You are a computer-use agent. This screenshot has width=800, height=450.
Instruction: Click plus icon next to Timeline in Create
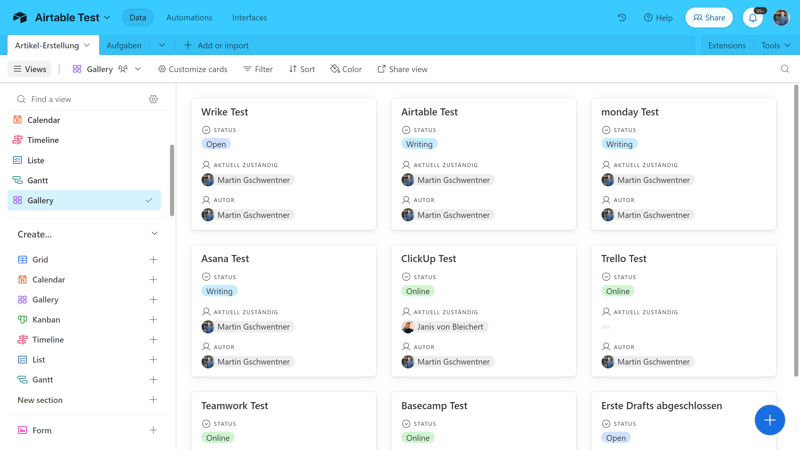pyautogui.click(x=153, y=340)
